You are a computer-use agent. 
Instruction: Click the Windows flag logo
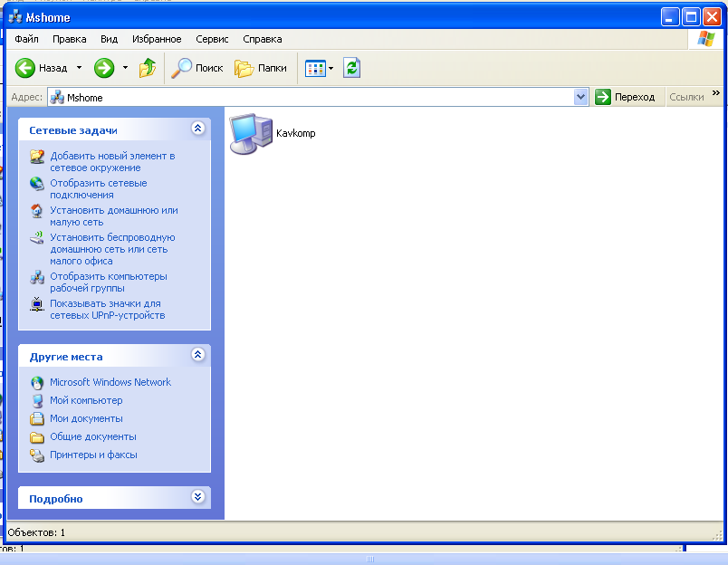pyautogui.click(x=706, y=39)
